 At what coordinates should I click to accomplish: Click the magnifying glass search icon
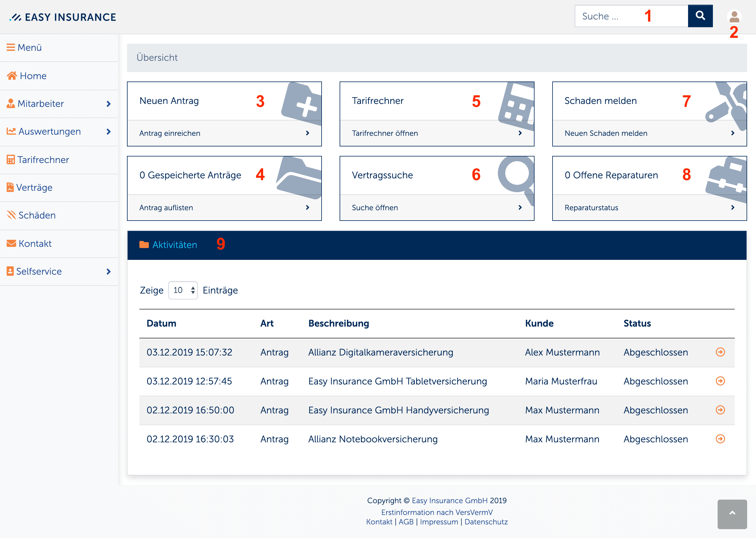pos(700,16)
